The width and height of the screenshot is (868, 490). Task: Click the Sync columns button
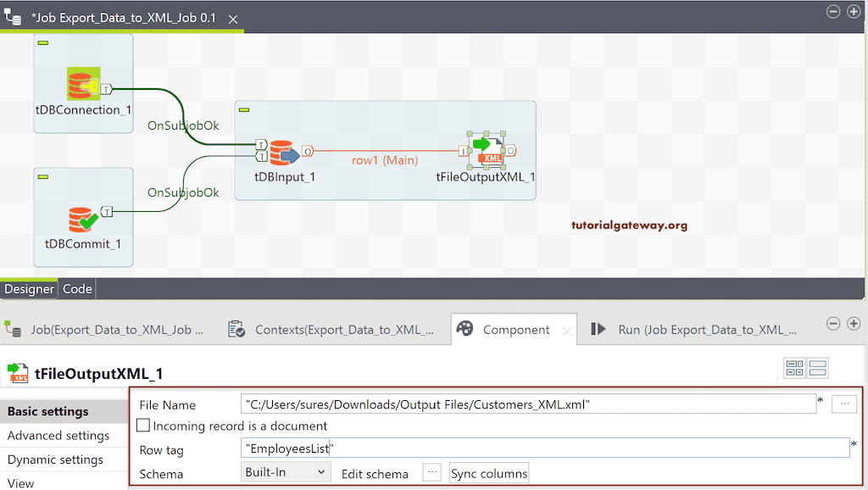[x=488, y=474]
